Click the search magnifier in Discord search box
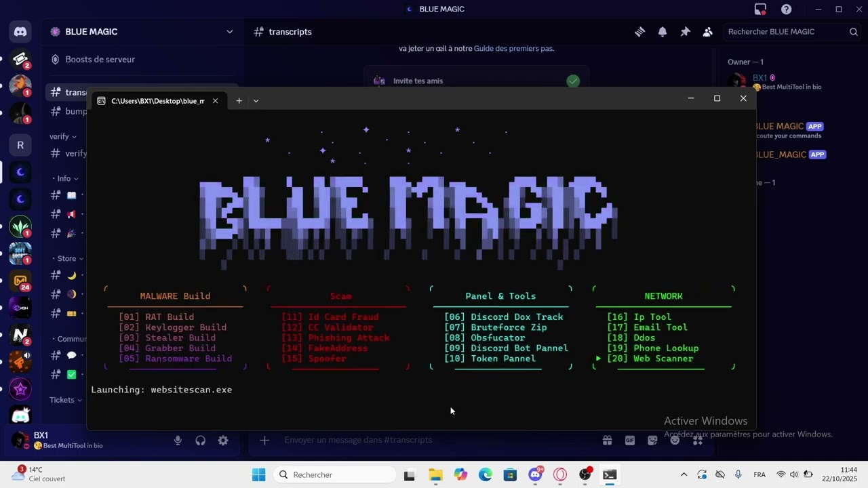868x488 pixels. coord(854,32)
